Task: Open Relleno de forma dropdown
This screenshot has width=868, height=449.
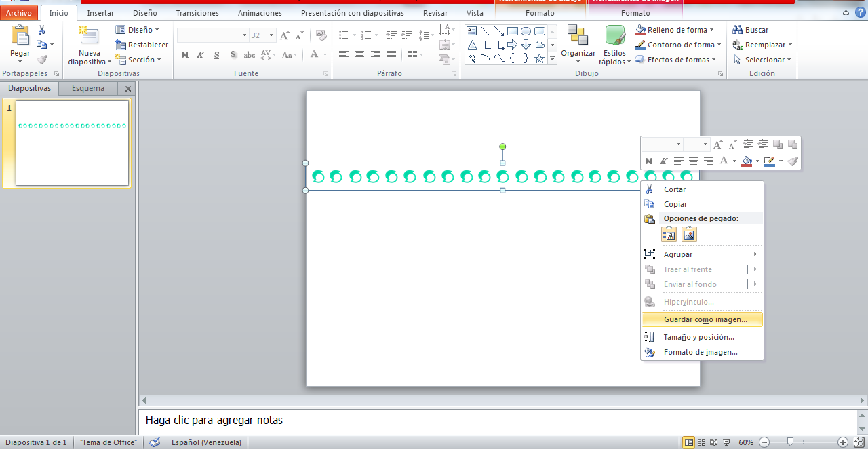Action: [x=675, y=30]
